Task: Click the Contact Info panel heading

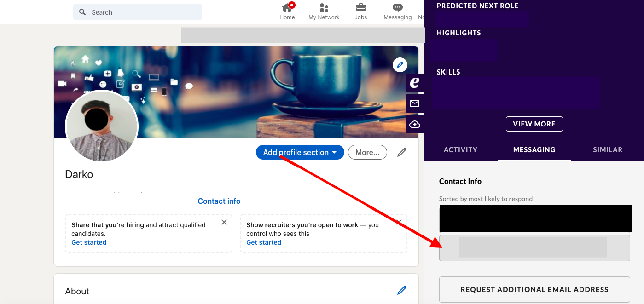Action: pyautogui.click(x=460, y=181)
